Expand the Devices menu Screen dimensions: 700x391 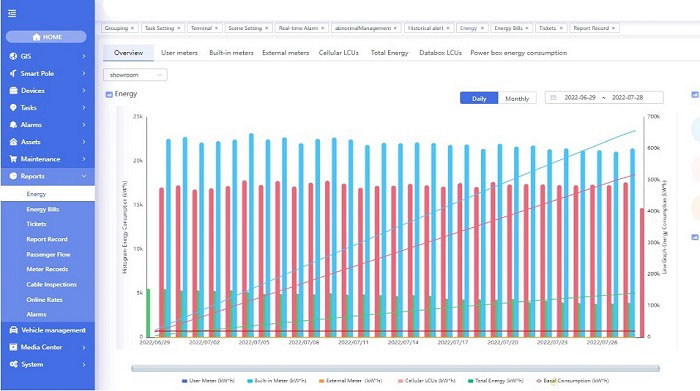tap(47, 91)
